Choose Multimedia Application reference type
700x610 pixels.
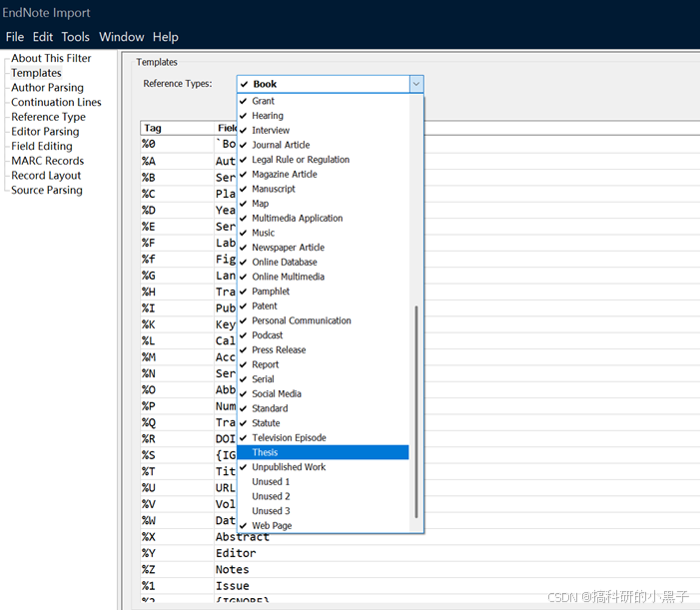pos(323,219)
